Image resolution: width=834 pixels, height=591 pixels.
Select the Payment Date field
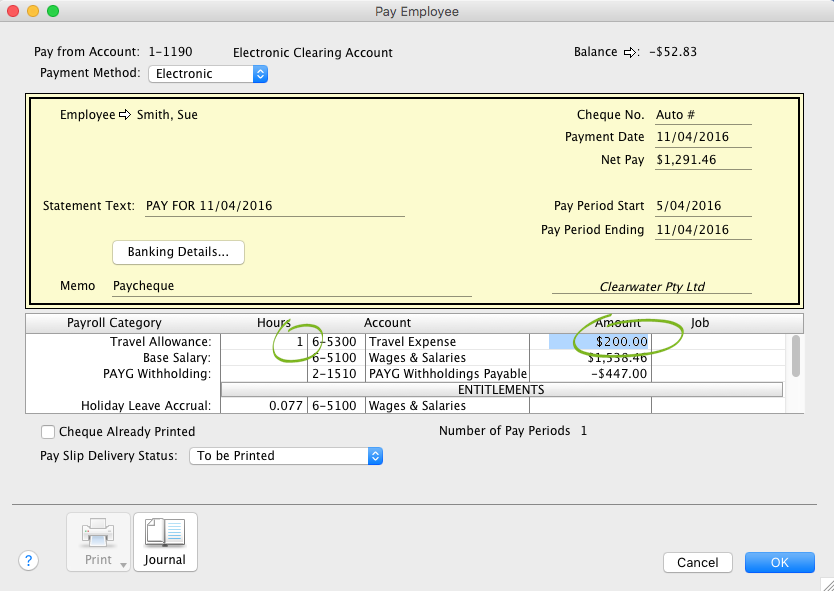tap(702, 137)
